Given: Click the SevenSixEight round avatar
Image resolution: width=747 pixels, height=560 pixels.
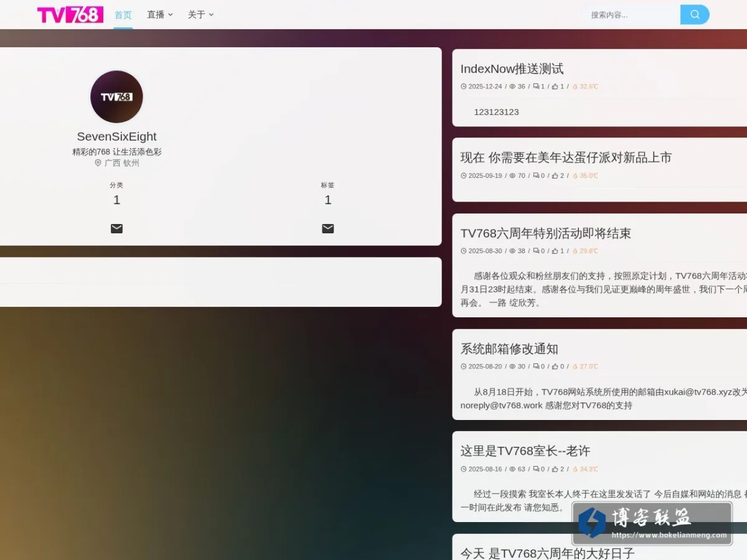Looking at the screenshot, I should (116, 96).
